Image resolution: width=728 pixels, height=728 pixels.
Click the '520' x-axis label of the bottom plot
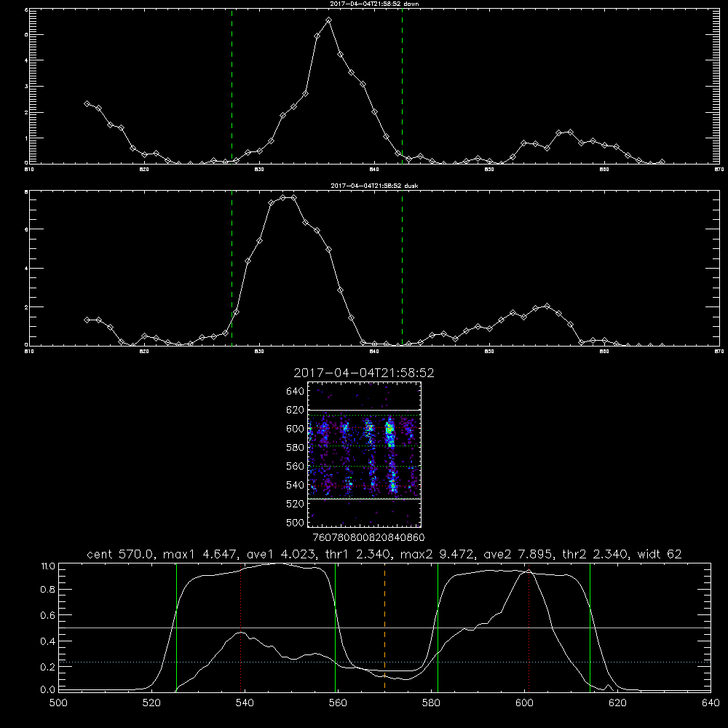click(x=151, y=703)
